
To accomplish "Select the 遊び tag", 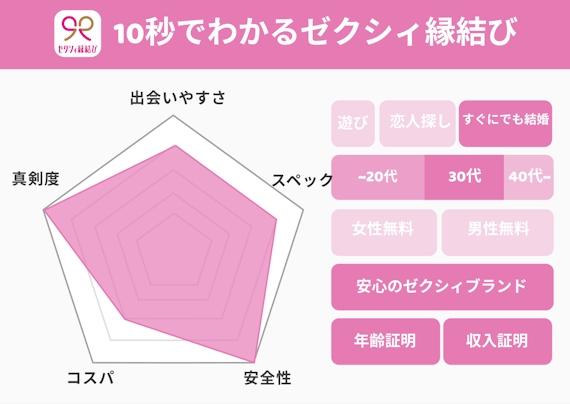I will (x=353, y=123).
